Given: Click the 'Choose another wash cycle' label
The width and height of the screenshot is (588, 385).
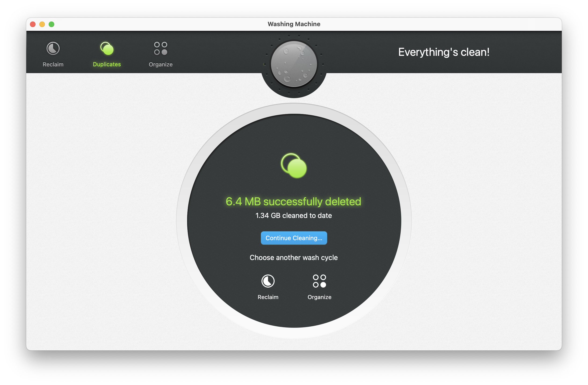Looking at the screenshot, I should click(294, 257).
